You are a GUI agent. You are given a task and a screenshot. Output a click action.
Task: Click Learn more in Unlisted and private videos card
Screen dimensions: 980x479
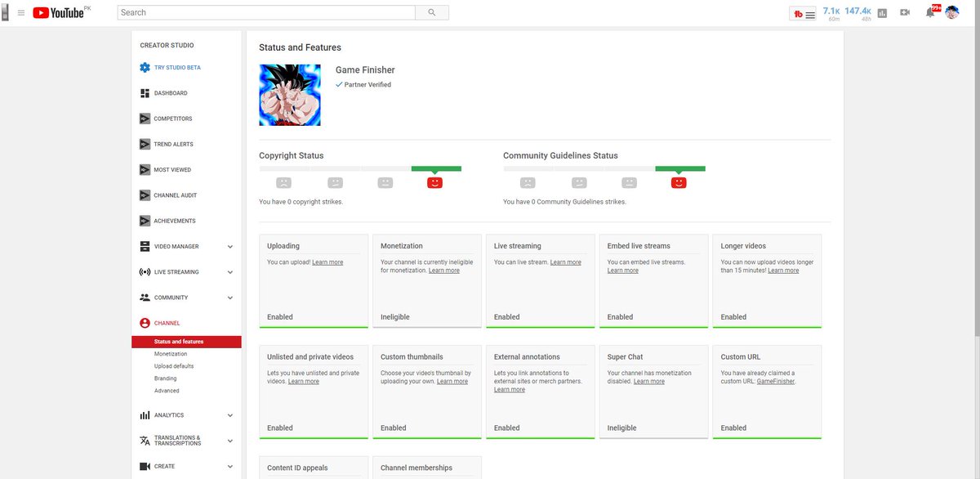304,382
